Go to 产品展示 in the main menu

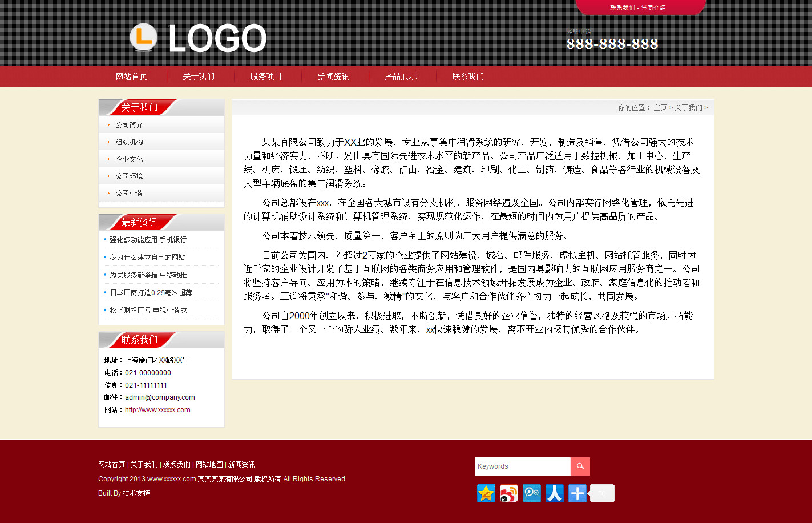(401, 77)
